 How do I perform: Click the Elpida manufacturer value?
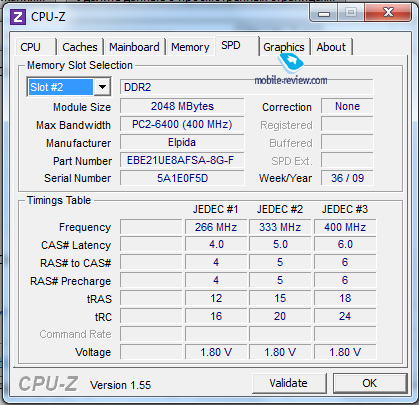pyautogui.click(x=182, y=142)
